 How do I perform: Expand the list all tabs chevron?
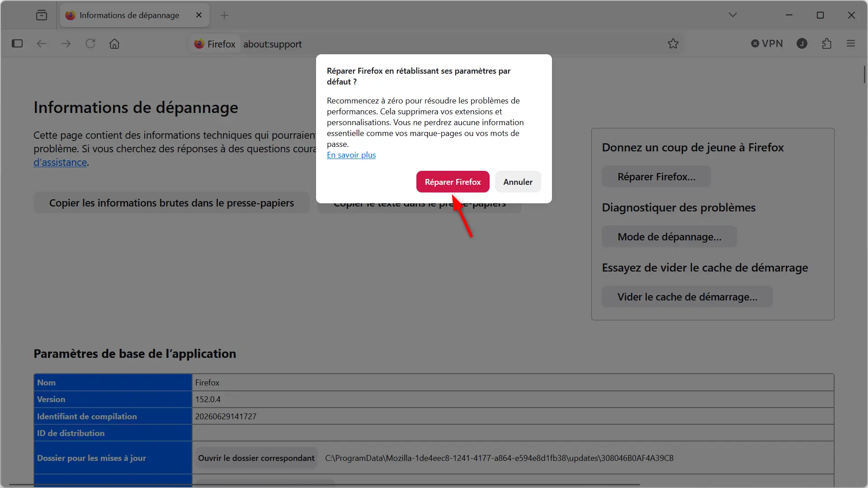(x=733, y=15)
